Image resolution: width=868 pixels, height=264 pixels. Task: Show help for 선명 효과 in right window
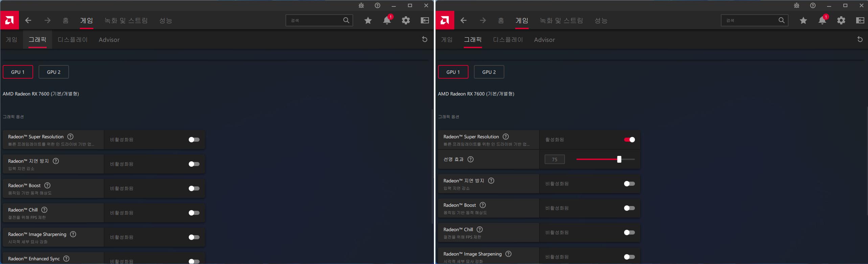[x=471, y=159]
